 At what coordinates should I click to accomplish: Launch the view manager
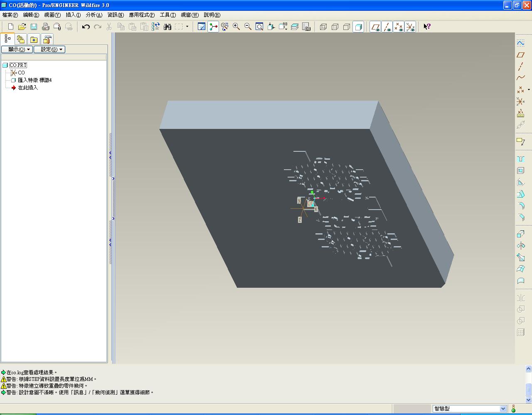(x=306, y=27)
